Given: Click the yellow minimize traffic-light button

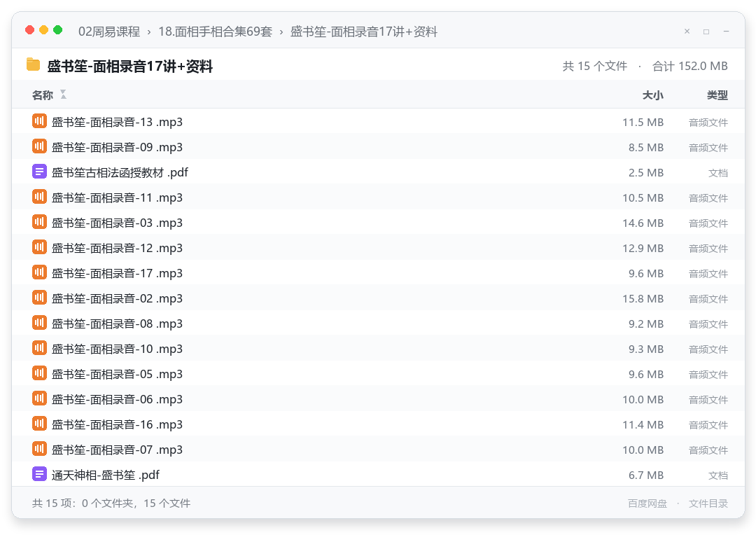Looking at the screenshot, I should coord(44,30).
